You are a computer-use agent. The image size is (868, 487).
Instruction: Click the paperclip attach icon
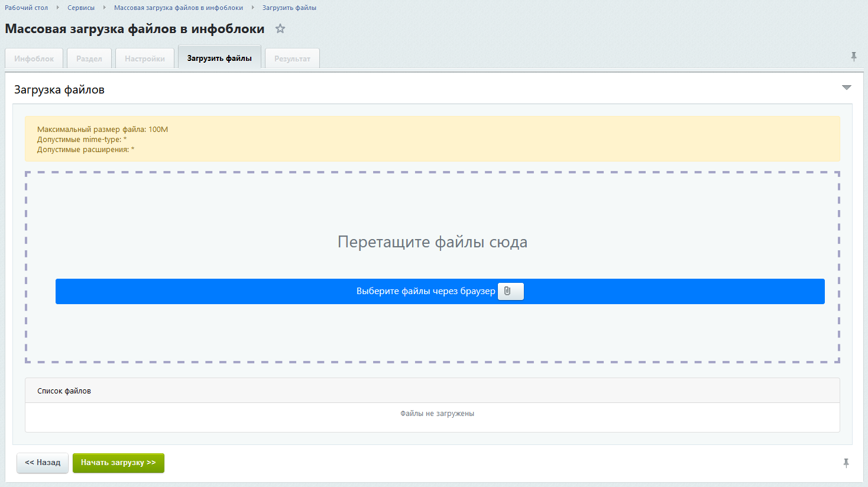(x=510, y=291)
